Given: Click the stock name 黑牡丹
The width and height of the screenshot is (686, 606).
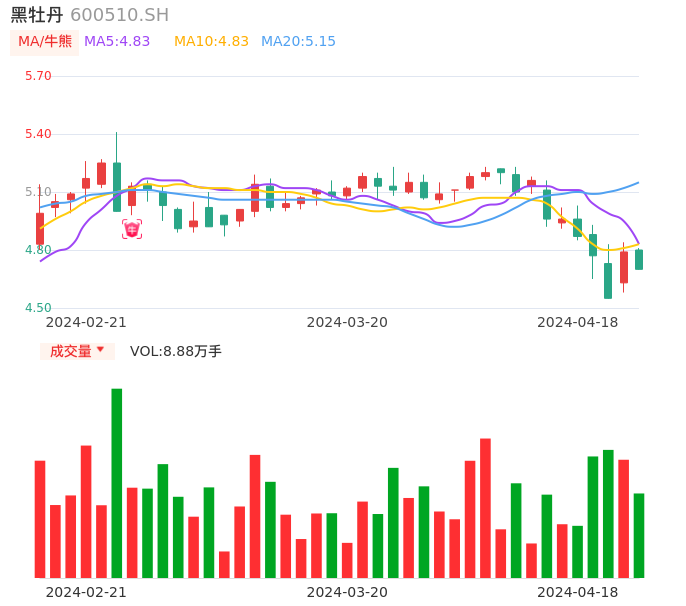Looking at the screenshot, I should pos(37,15).
